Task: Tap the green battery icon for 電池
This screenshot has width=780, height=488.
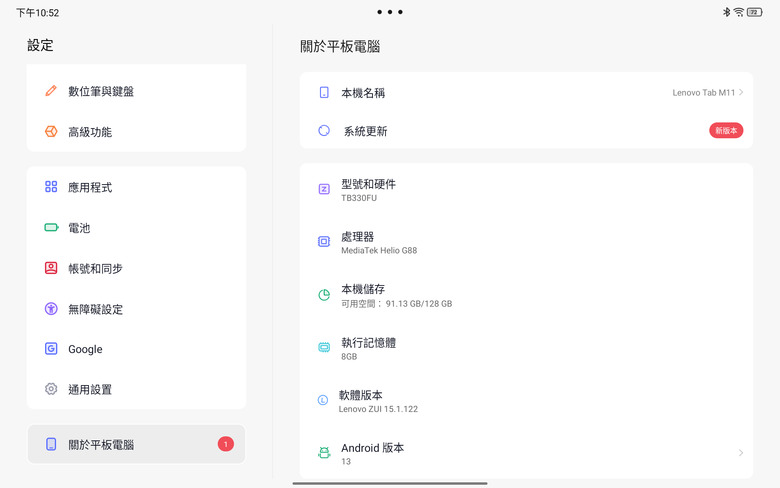Action: 51,227
